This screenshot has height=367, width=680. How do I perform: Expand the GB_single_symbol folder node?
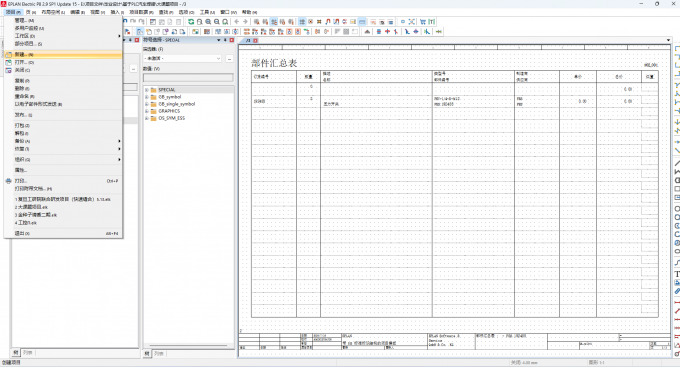[147, 104]
